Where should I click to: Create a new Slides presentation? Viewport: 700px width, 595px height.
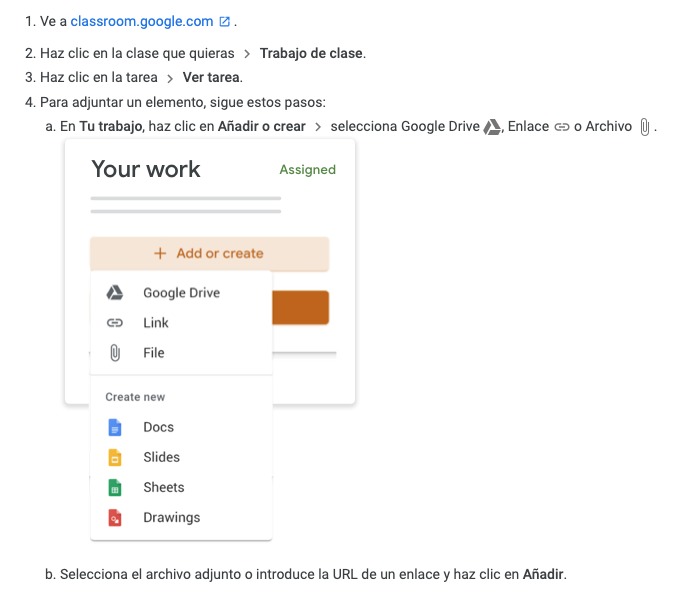coord(181,457)
